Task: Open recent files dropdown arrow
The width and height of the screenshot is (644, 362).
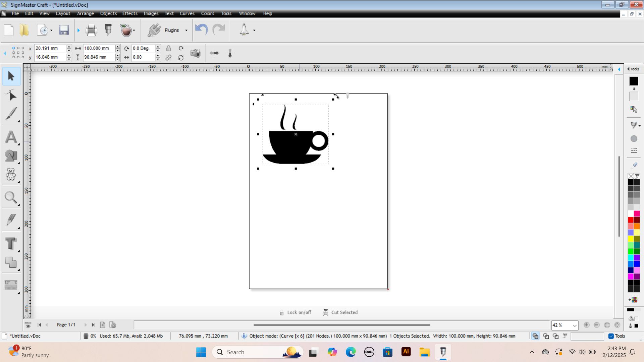Action: pyautogui.click(x=51, y=31)
